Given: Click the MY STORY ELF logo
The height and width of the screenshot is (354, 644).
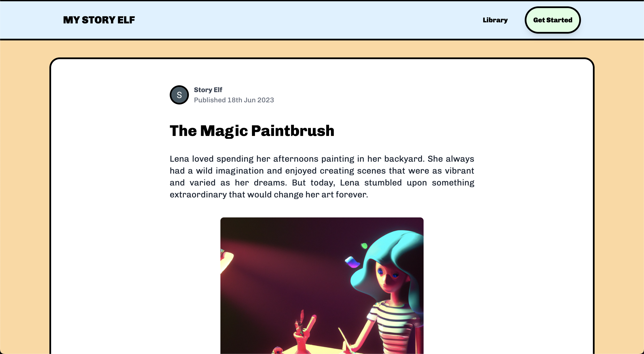Looking at the screenshot, I should click(x=99, y=20).
